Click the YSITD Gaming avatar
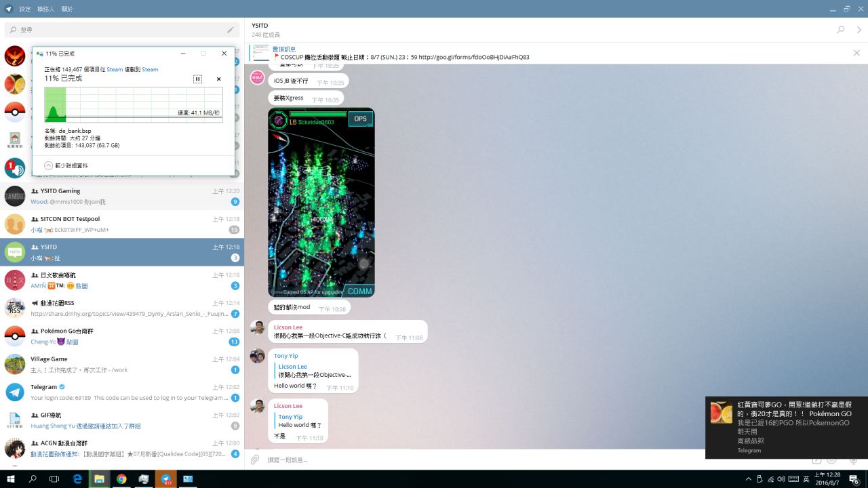Screen dimensions: 868x488 click(x=15, y=196)
